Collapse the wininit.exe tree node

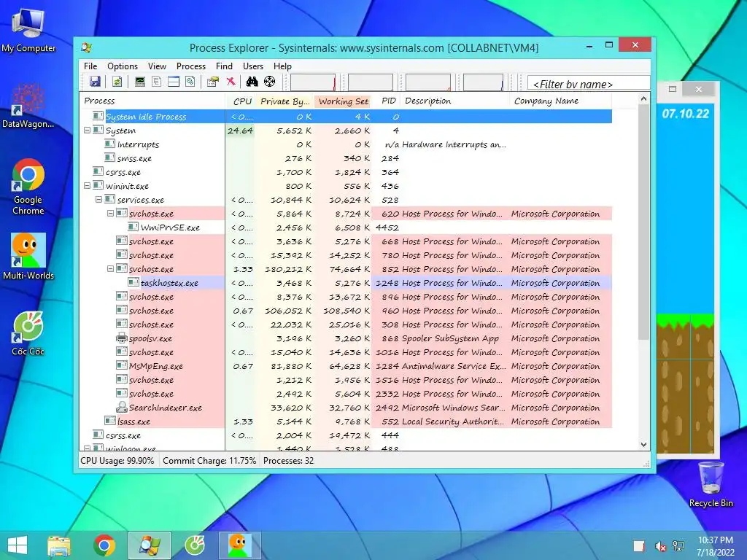(x=88, y=186)
